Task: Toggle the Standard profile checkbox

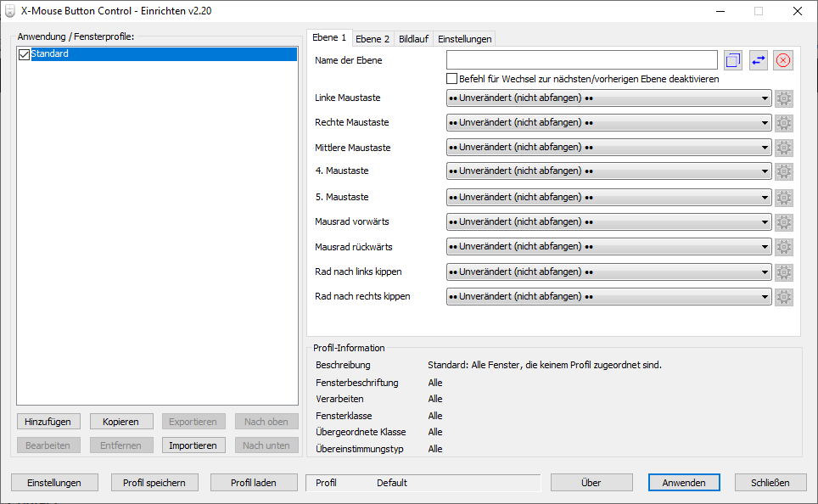Action: (24, 54)
